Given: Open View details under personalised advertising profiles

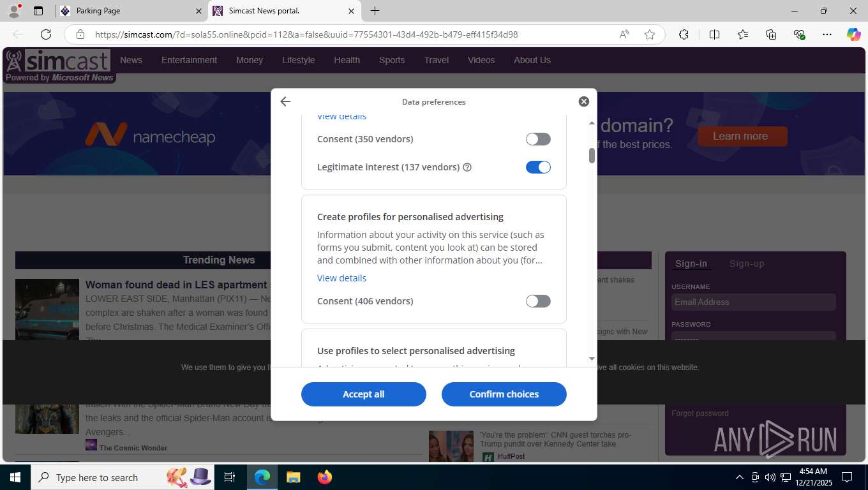Looking at the screenshot, I should (x=341, y=278).
